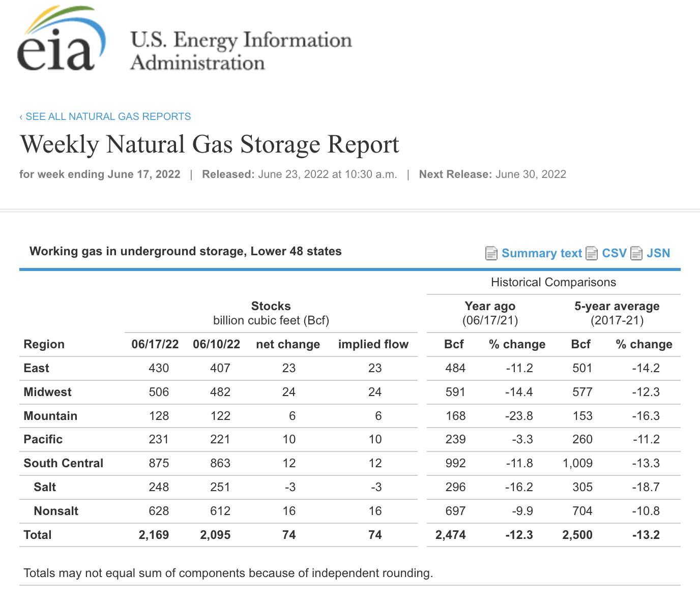Screen dimensions: 700x603
Task: Click the Total stocks value 2,169
Action: click(x=154, y=535)
